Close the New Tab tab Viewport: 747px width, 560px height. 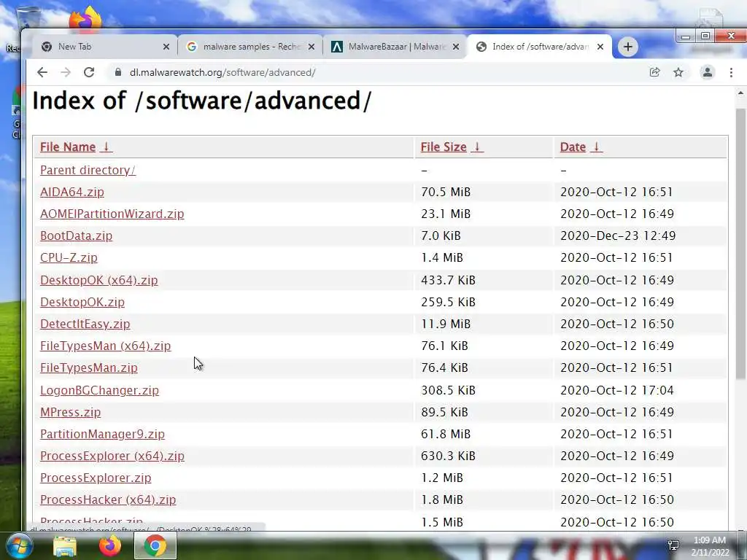point(166,47)
